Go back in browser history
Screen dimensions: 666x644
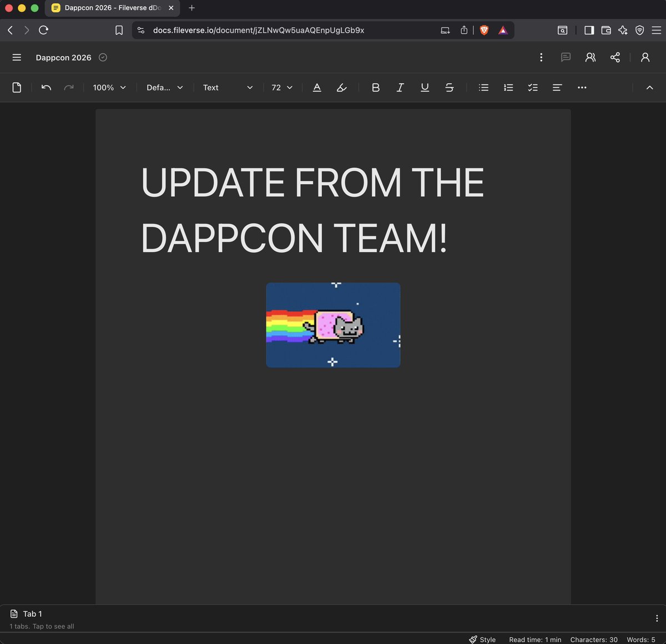(x=10, y=30)
